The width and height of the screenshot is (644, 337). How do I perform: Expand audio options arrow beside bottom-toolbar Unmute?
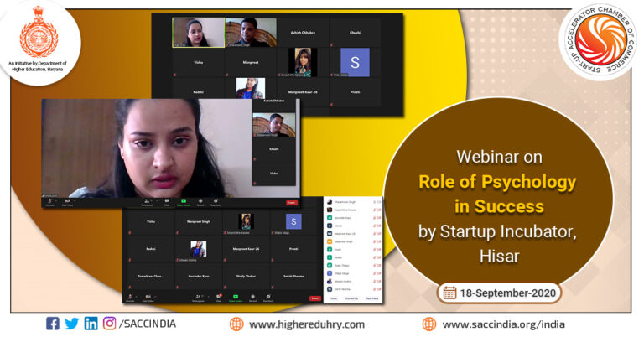137,297
